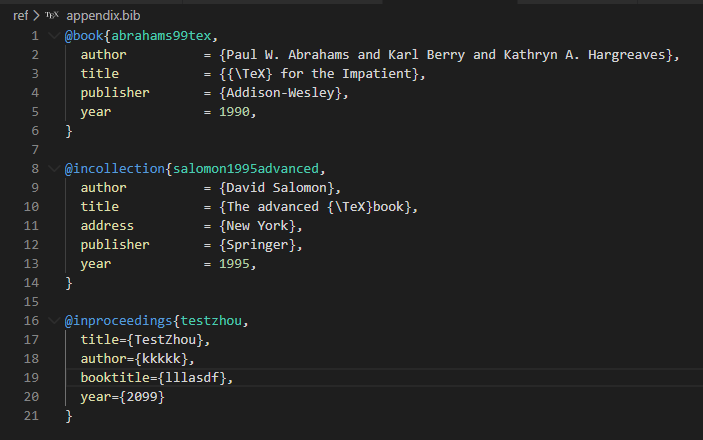This screenshot has height=440, width=703.
Task: Click the TeX file icon in breadcrumb
Action: (52, 16)
